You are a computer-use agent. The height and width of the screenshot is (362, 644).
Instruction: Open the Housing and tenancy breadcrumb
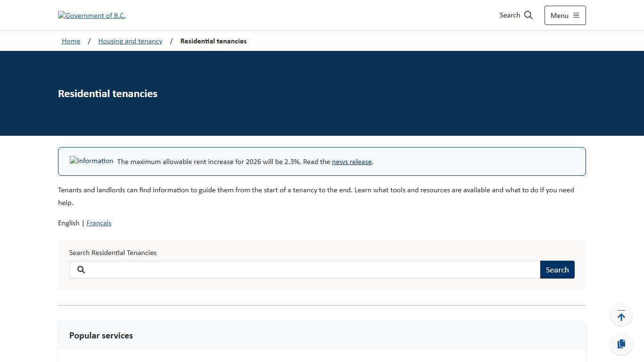130,41
